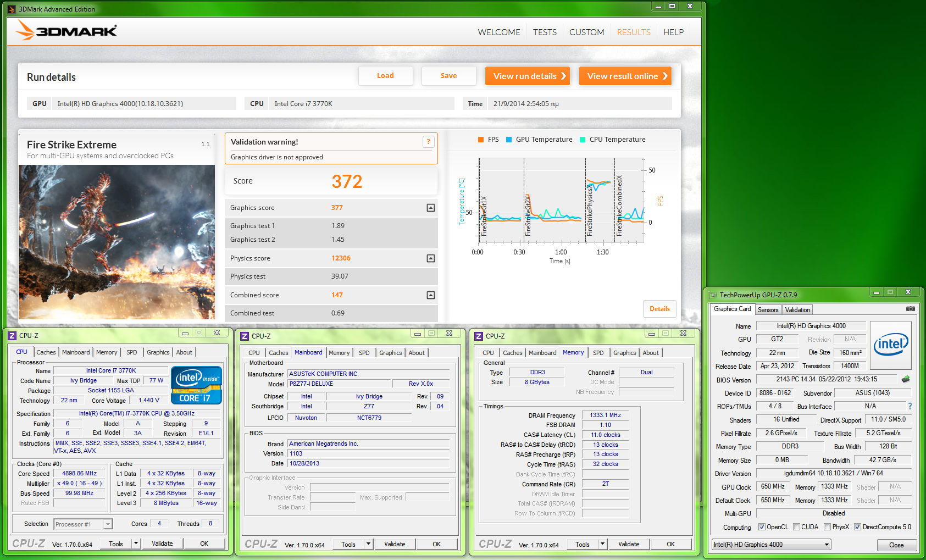Click the Save button in Run details
926x560 pixels.
448,76
